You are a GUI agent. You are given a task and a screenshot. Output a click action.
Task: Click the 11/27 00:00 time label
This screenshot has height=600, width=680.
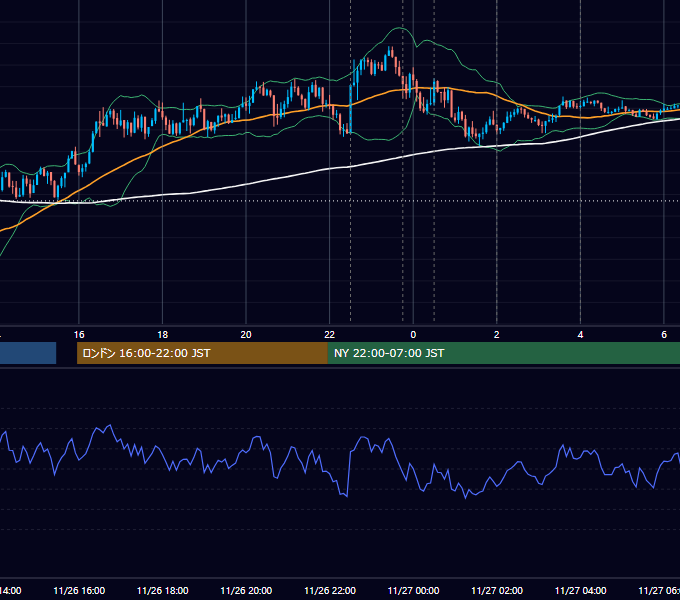point(413,591)
